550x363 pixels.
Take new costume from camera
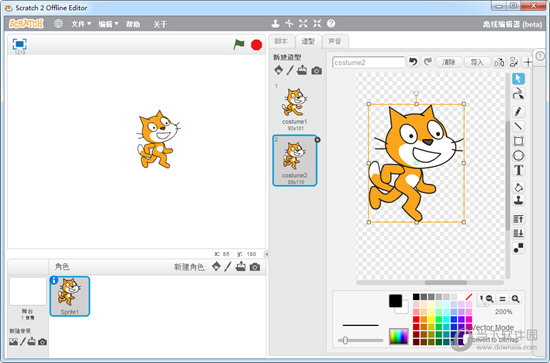[316, 71]
